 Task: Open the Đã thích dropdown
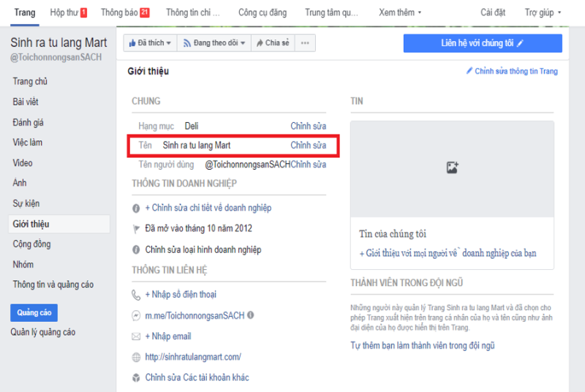coord(150,43)
